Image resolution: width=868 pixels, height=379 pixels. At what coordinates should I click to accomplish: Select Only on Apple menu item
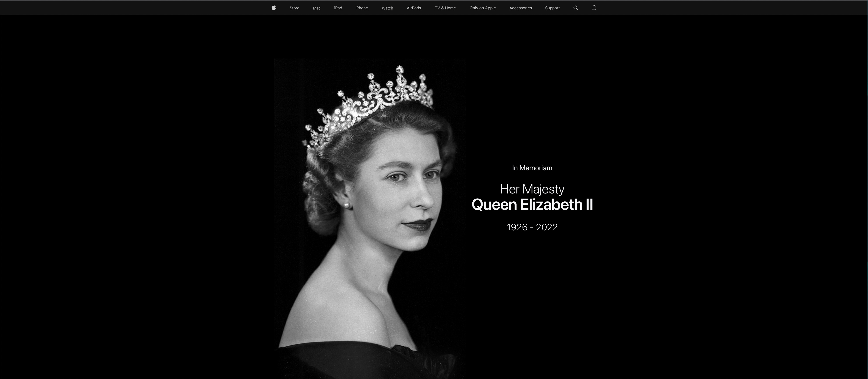483,8
